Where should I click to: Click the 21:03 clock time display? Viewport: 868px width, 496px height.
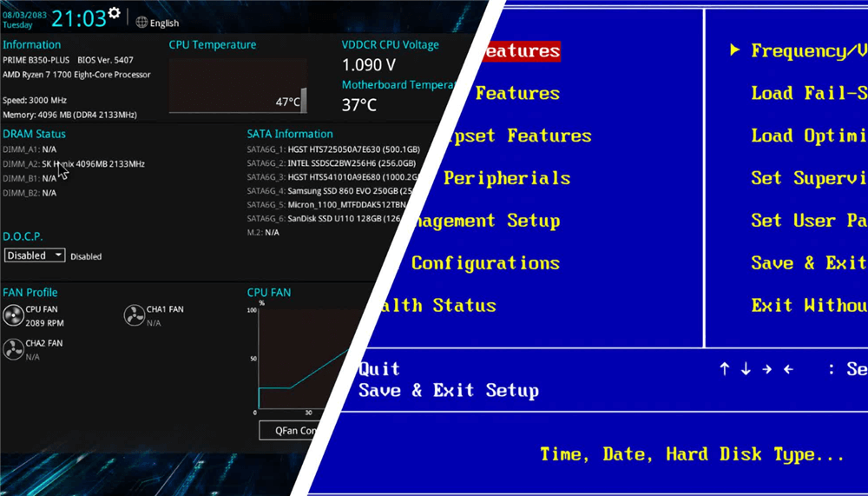click(78, 18)
